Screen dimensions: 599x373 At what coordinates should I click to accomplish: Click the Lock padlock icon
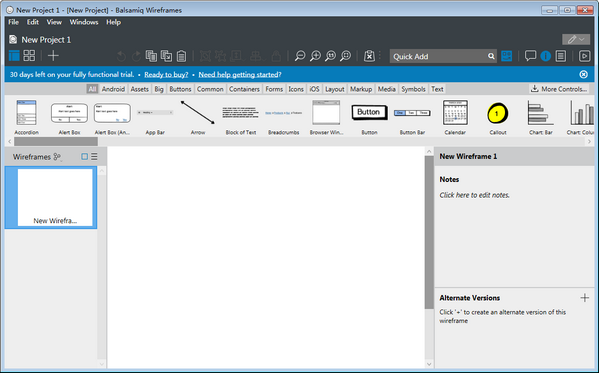tap(276, 56)
